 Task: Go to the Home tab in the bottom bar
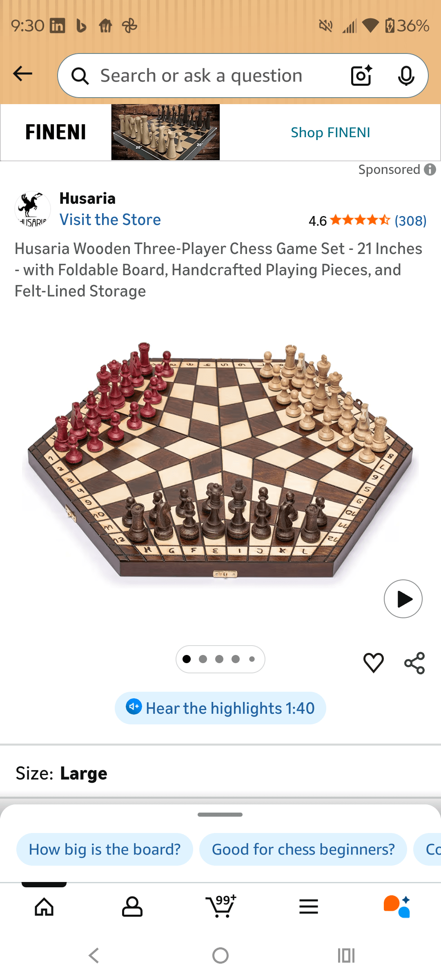44,907
